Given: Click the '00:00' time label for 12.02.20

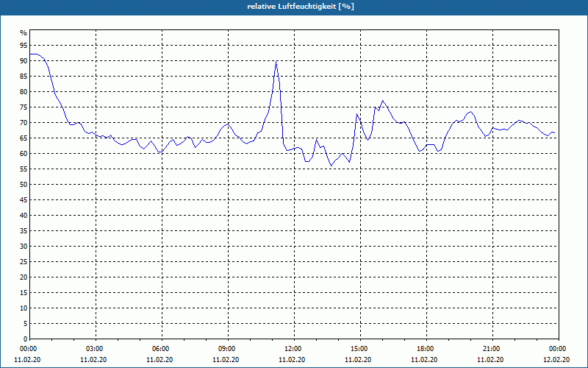Looking at the screenshot, I should (559, 349).
